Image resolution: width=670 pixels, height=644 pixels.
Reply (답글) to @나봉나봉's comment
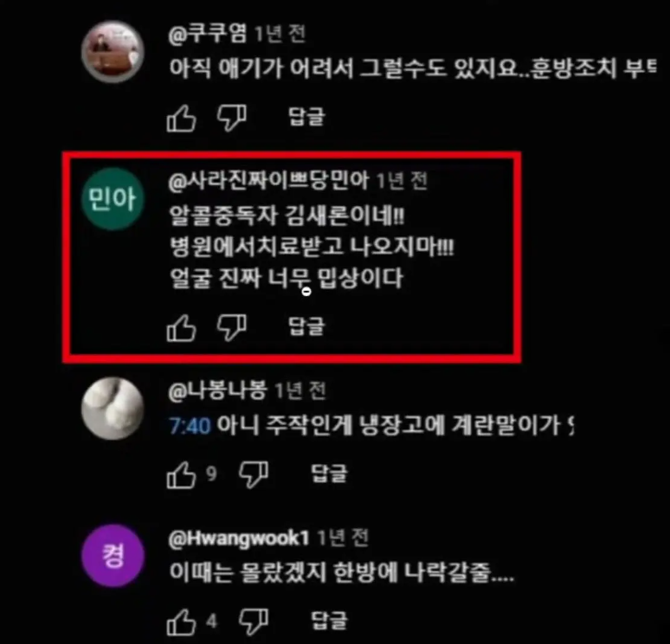tap(329, 473)
